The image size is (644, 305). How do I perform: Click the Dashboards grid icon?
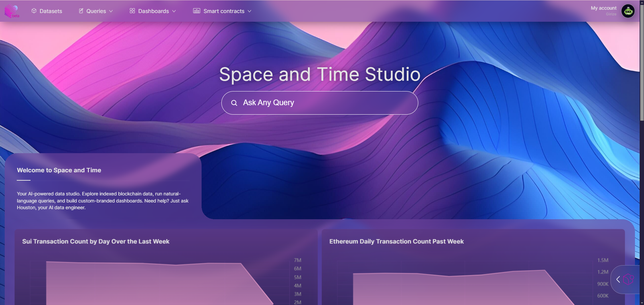click(x=132, y=11)
